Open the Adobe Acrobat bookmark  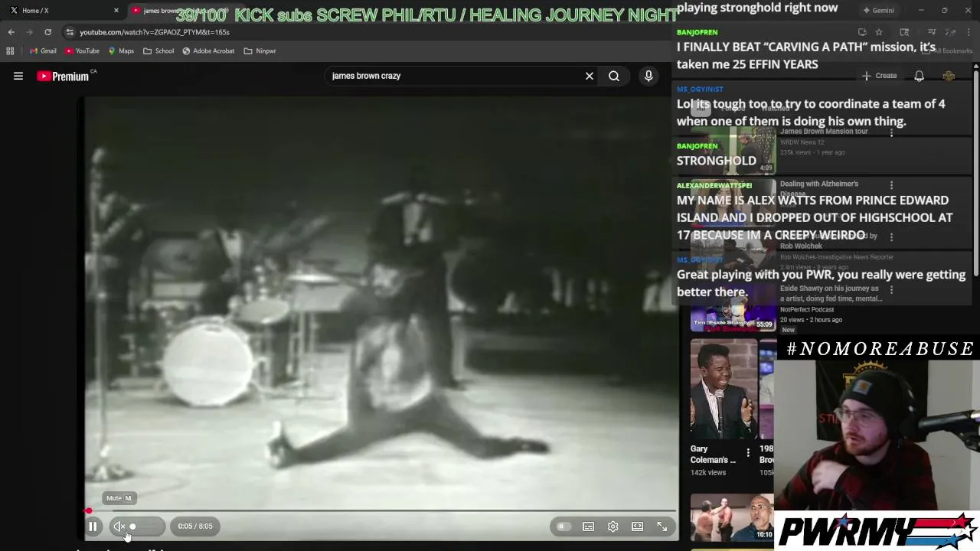tap(208, 51)
